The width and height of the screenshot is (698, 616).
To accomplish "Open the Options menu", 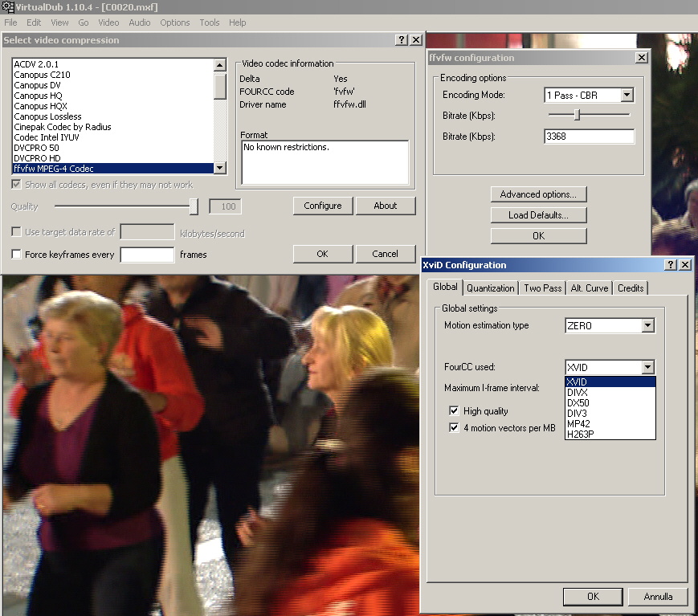I will coord(175,22).
